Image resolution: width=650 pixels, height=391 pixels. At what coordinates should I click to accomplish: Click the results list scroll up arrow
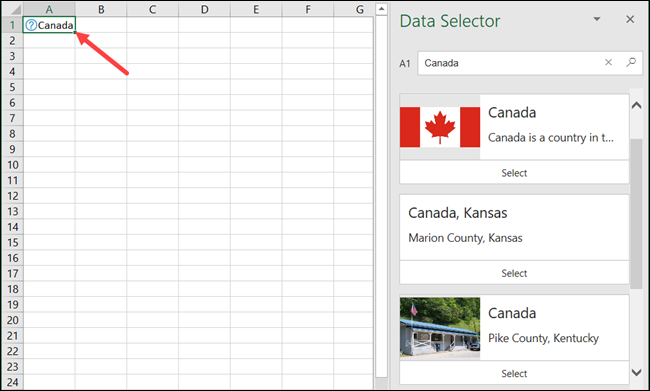[x=636, y=105]
